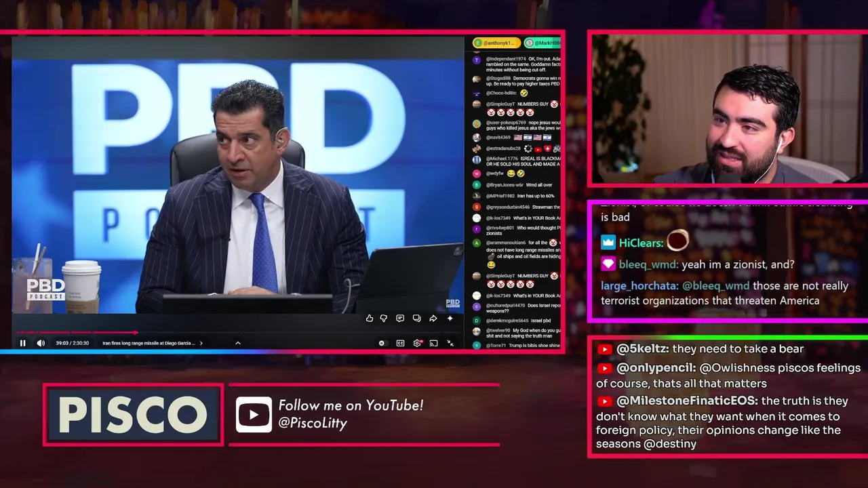Toggle closed captions CC button
Image resolution: width=868 pixels, height=488 pixels.
(400, 343)
